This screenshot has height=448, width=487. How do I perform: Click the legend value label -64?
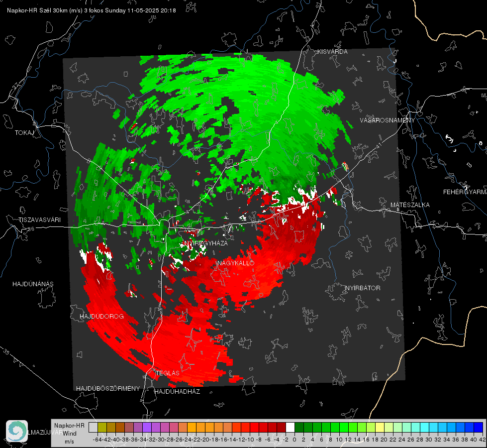pos(97,440)
